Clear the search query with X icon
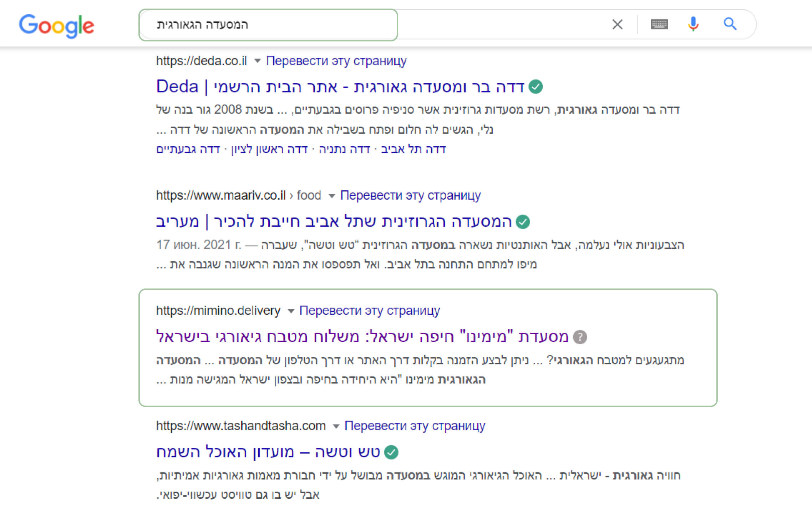Viewport: 812px width, 532px height. tap(617, 24)
